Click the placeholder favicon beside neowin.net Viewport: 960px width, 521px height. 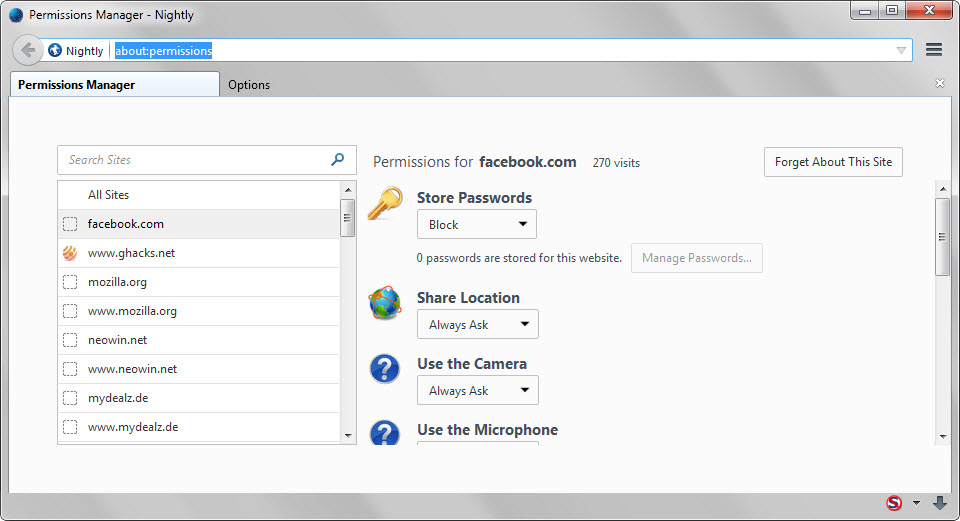[x=70, y=340]
